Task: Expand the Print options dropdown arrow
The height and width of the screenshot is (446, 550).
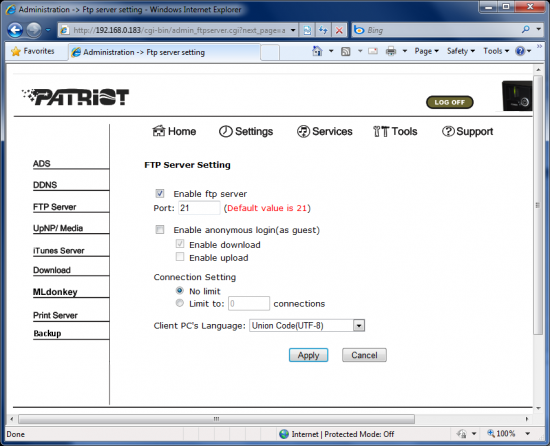Action: [x=404, y=51]
